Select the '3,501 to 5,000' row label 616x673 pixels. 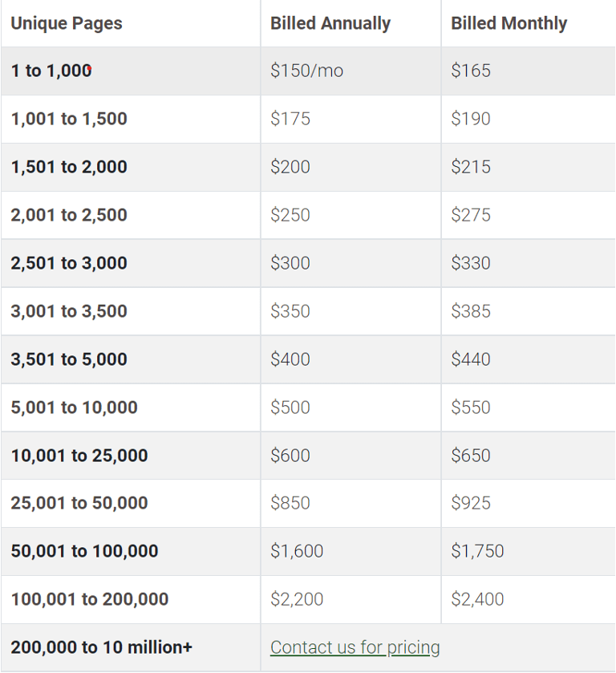click(x=69, y=359)
